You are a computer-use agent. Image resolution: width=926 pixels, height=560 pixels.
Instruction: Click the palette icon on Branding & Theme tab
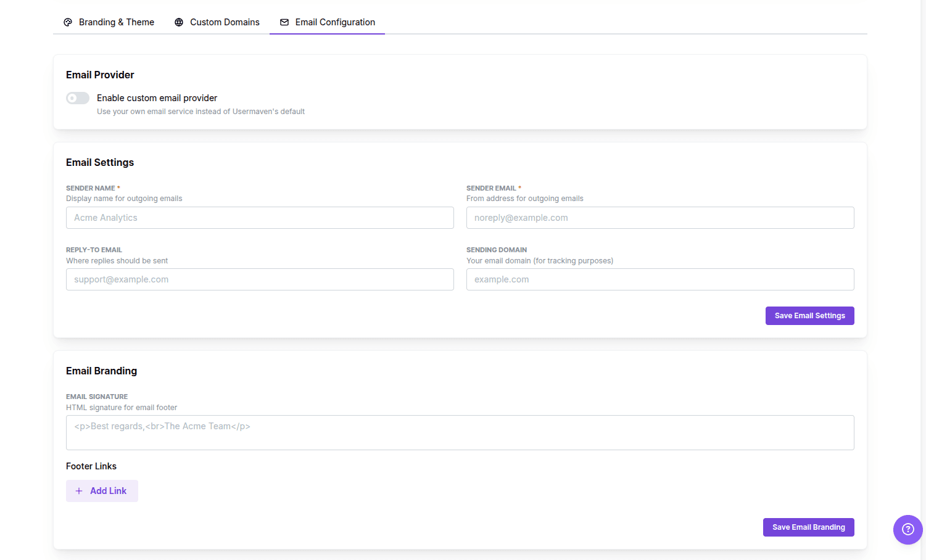pyautogui.click(x=68, y=22)
